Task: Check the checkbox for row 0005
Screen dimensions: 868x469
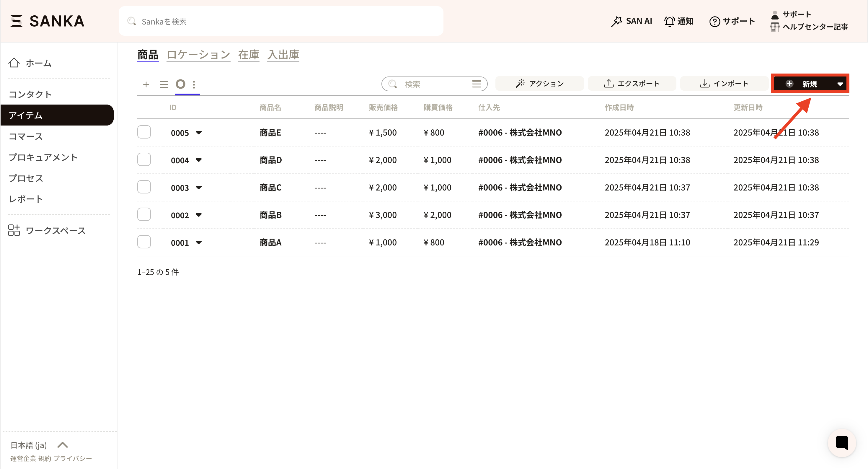Action: (x=144, y=132)
